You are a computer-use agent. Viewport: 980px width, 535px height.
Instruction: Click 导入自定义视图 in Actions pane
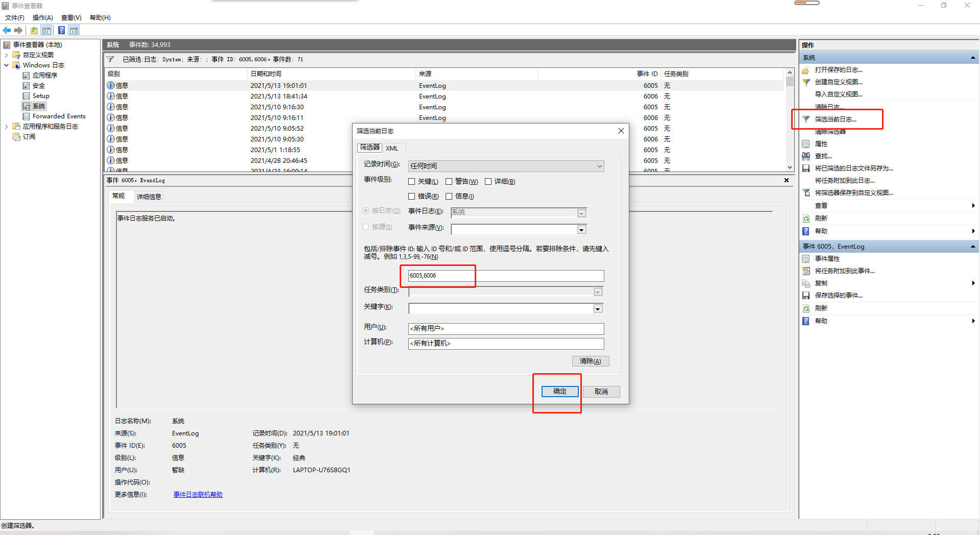(x=839, y=94)
